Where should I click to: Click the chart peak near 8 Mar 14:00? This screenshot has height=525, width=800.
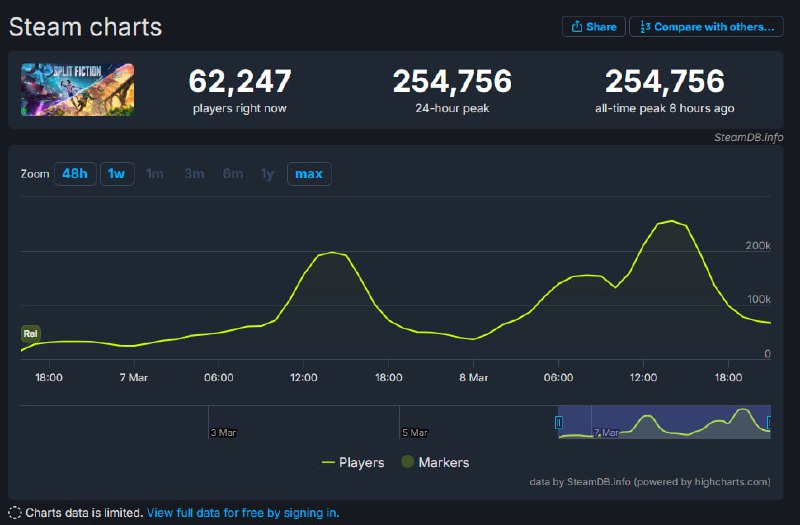click(671, 221)
